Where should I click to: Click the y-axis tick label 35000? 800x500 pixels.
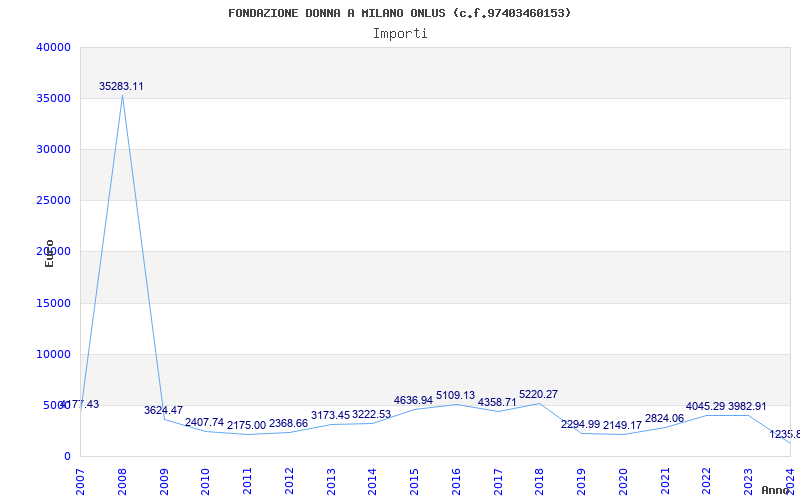[x=54, y=98]
